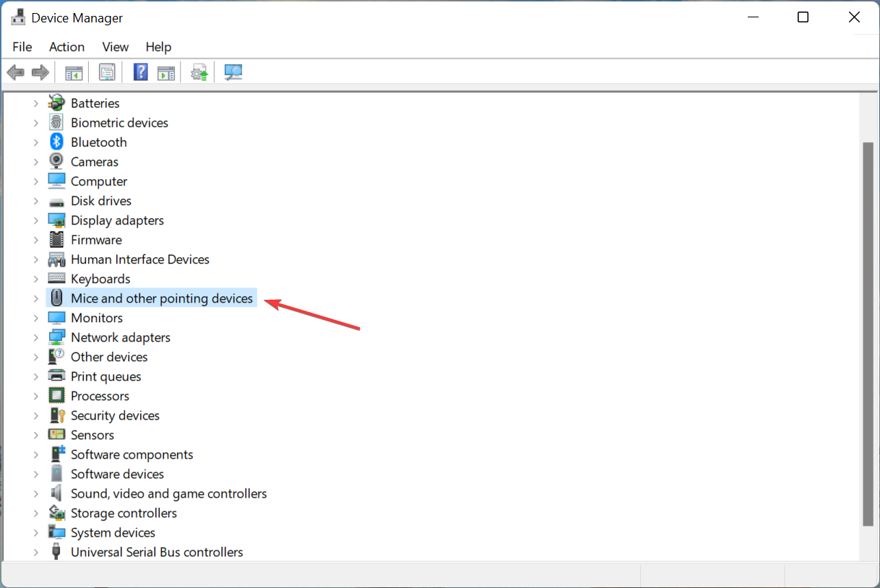
Task: Select the Monitors entry
Action: coord(97,318)
